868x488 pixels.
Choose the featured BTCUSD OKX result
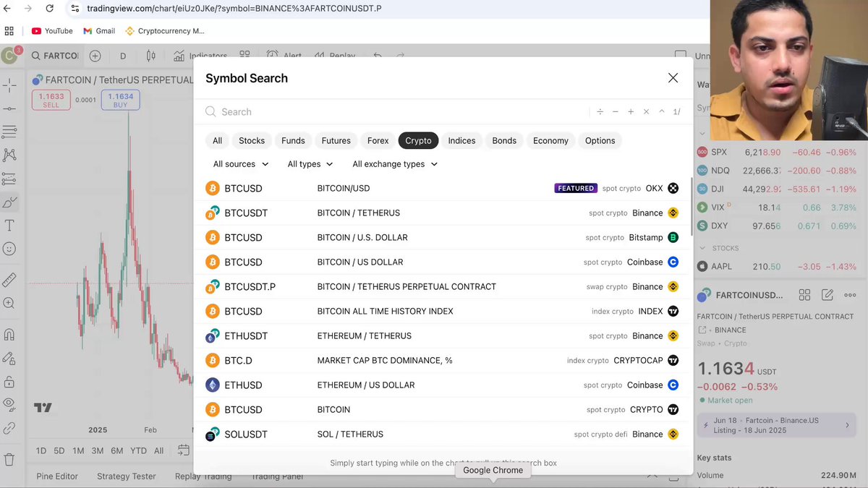442,189
